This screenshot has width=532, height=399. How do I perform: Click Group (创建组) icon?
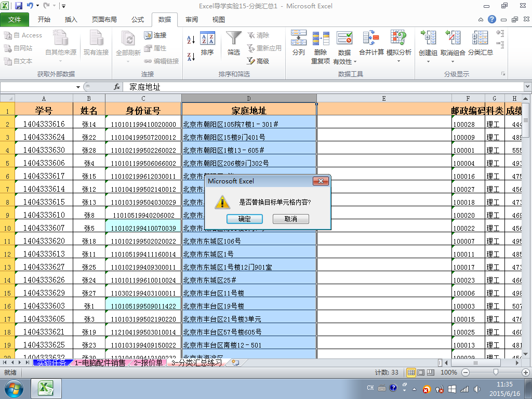click(428, 37)
